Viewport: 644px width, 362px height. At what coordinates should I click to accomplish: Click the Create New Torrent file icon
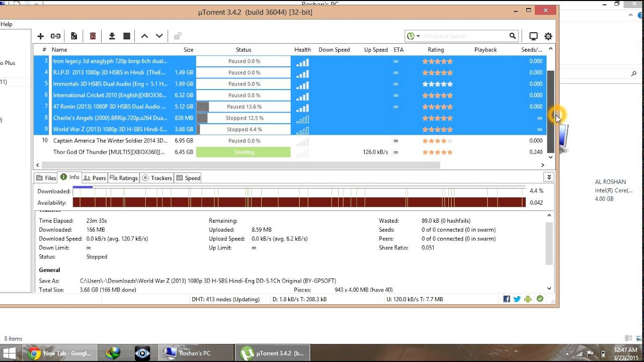click(74, 36)
